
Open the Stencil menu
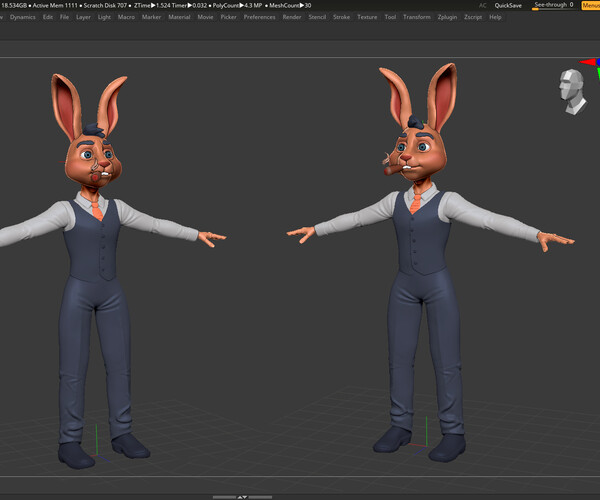(317, 17)
